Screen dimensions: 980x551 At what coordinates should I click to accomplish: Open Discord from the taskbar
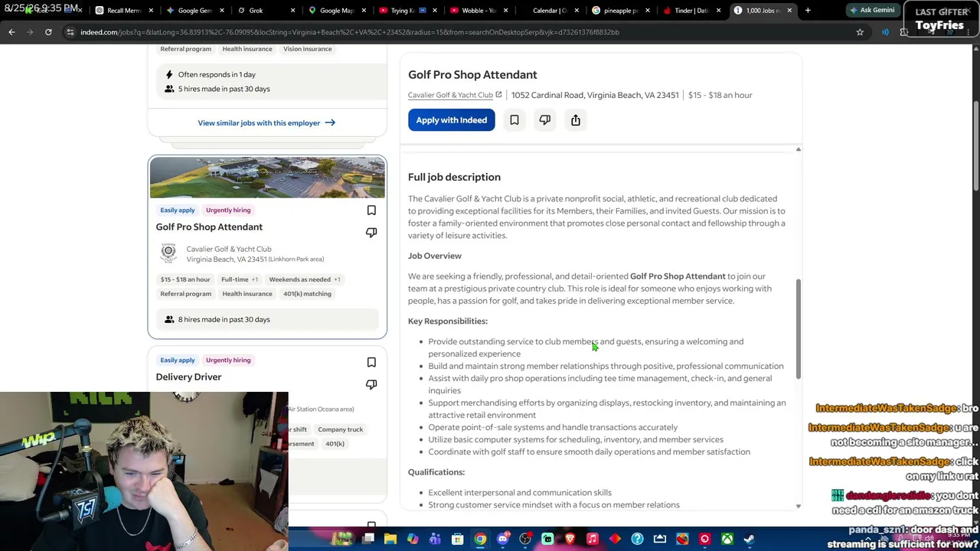pyautogui.click(x=502, y=539)
